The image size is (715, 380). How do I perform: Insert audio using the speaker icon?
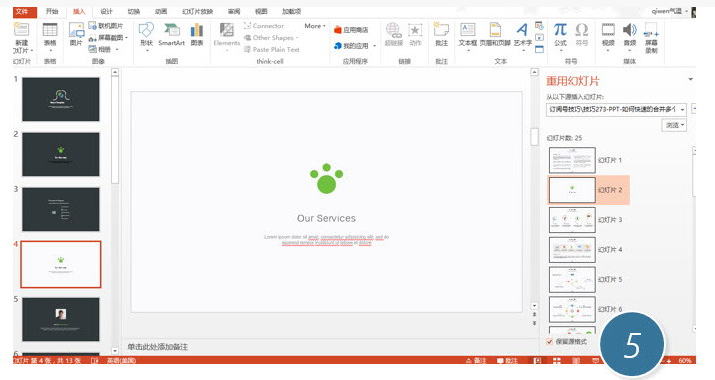pyautogui.click(x=630, y=35)
